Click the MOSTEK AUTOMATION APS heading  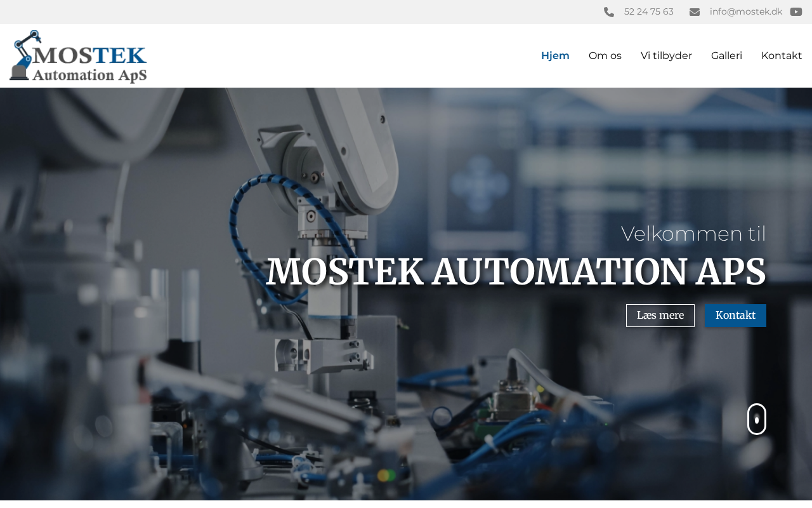(x=516, y=272)
